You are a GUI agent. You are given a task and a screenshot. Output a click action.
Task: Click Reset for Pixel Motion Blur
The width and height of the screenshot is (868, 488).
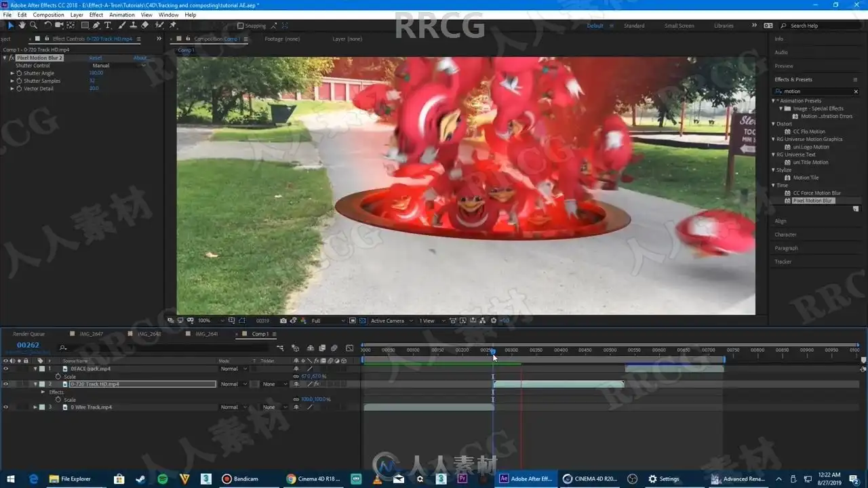tap(96, 58)
